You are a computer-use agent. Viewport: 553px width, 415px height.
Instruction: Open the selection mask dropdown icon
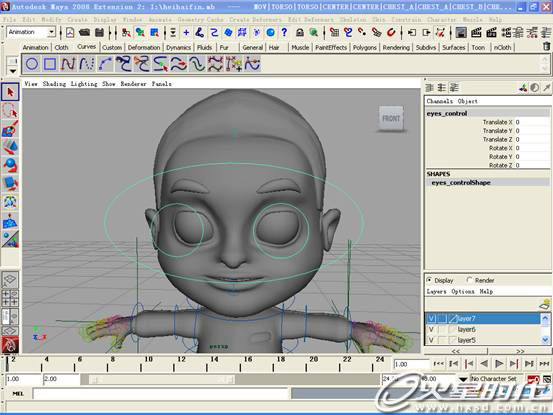tap(173, 33)
